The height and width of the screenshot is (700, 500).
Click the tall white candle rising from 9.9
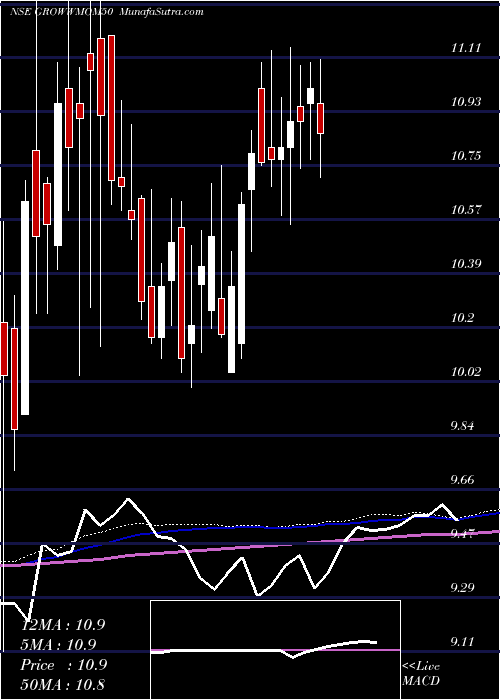click(25, 308)
